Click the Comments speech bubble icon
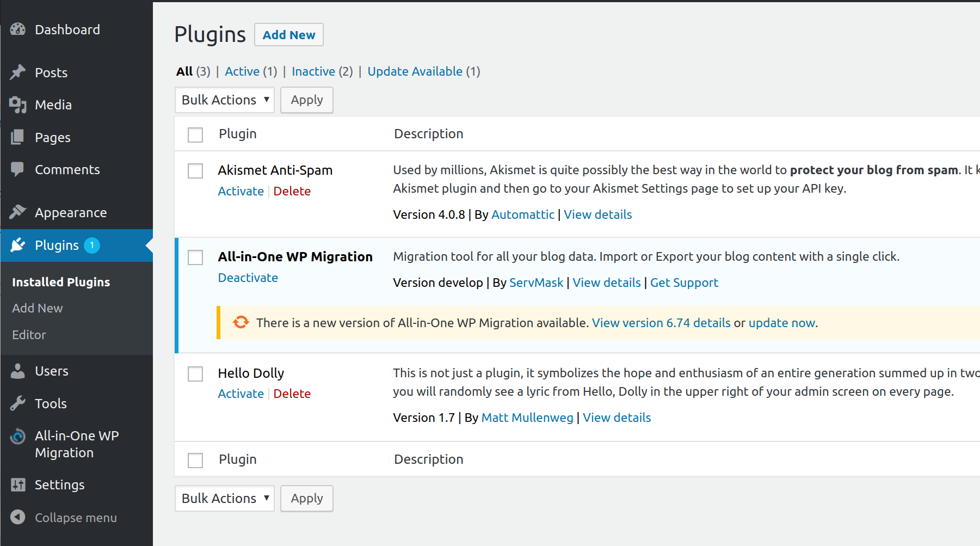Image resolution: width=980 pixels, height=546 pixels. (x=18, y=169)
